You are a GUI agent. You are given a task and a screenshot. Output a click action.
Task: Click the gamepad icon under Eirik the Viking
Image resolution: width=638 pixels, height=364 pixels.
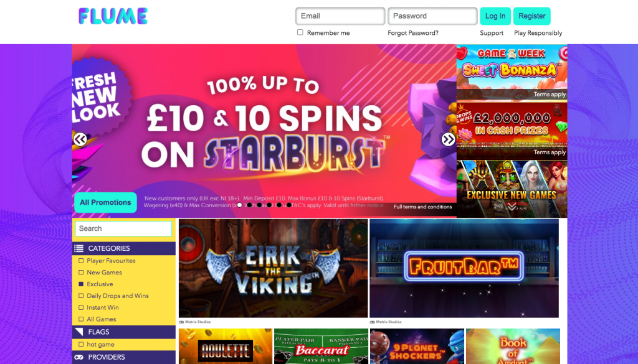(181, 322)
